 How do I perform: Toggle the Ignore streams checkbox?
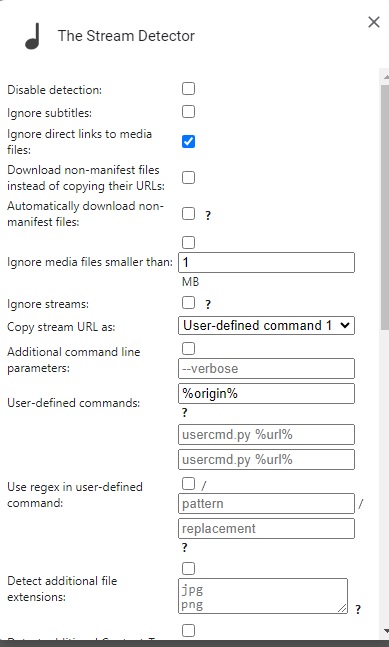189,302
